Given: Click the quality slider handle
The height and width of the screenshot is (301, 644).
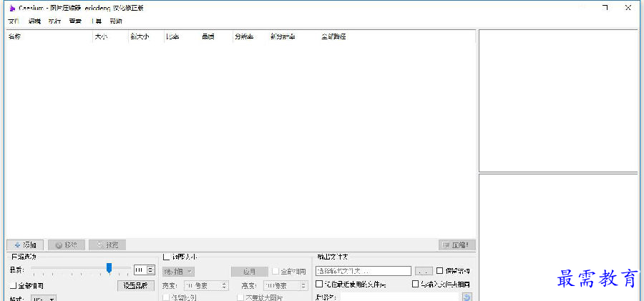Looking at the screenshot, I should click(109, 268).
